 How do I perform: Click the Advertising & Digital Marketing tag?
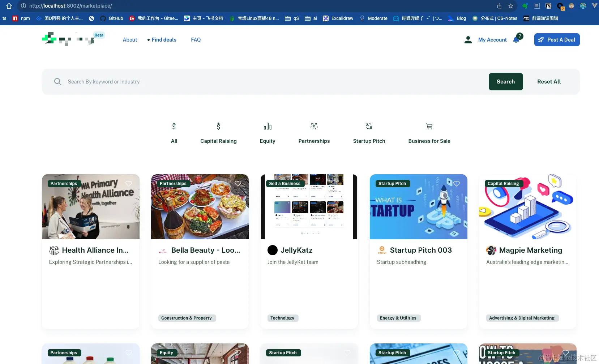tap(522, 318)
